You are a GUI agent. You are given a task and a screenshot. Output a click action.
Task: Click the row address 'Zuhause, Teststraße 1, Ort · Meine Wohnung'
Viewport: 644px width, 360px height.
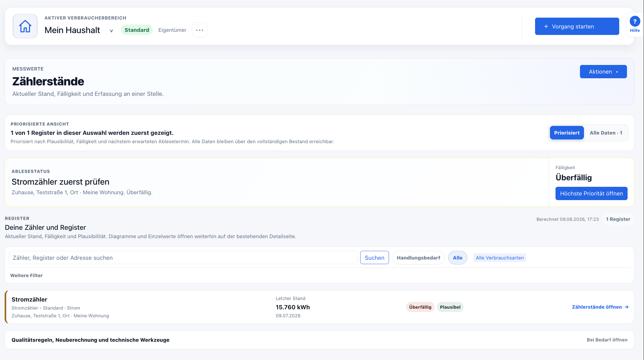pos(60,316)
